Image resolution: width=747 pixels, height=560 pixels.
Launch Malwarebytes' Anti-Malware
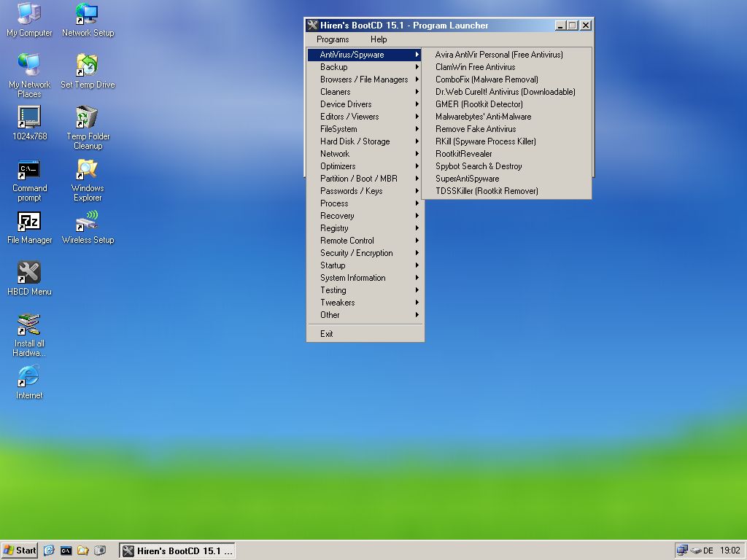click(x=506, y=117)
